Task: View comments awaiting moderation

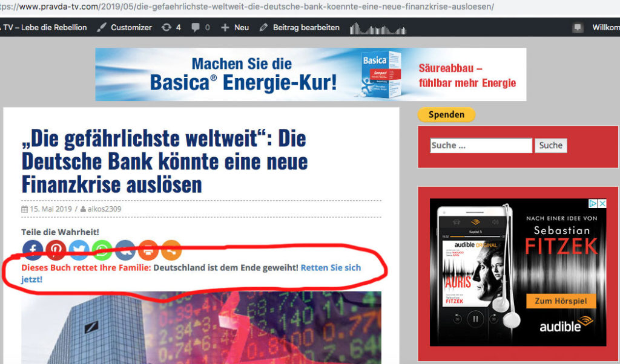Action: (200, 27)
